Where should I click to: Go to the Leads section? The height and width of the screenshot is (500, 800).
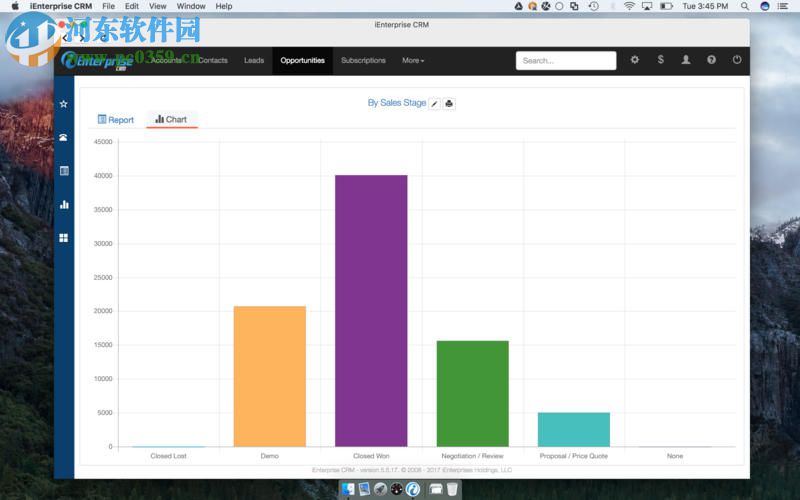click(254, 60)
